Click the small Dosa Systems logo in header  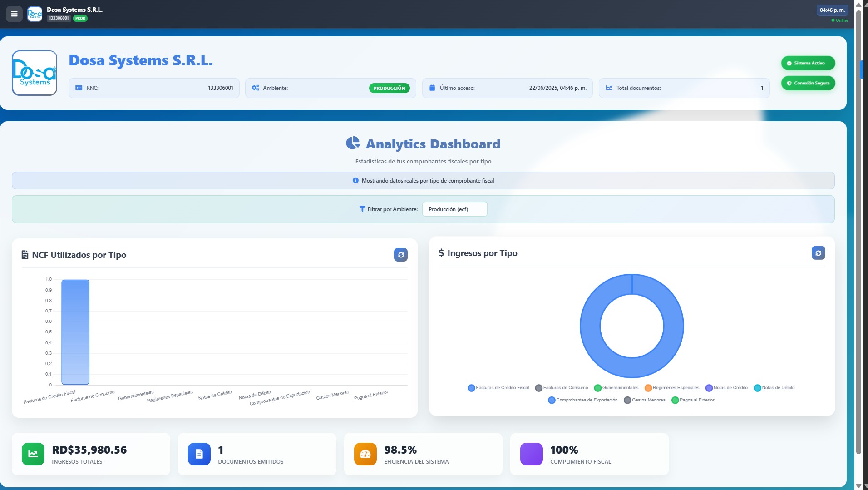[x=35, y=14]
